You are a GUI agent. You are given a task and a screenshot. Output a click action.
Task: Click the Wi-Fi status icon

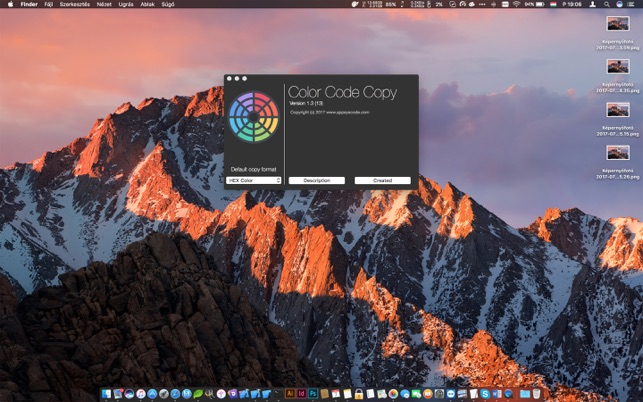tap(516, 4)
